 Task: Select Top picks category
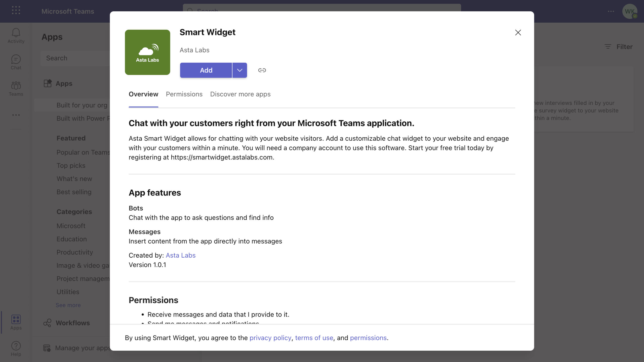tap(71, 166)
